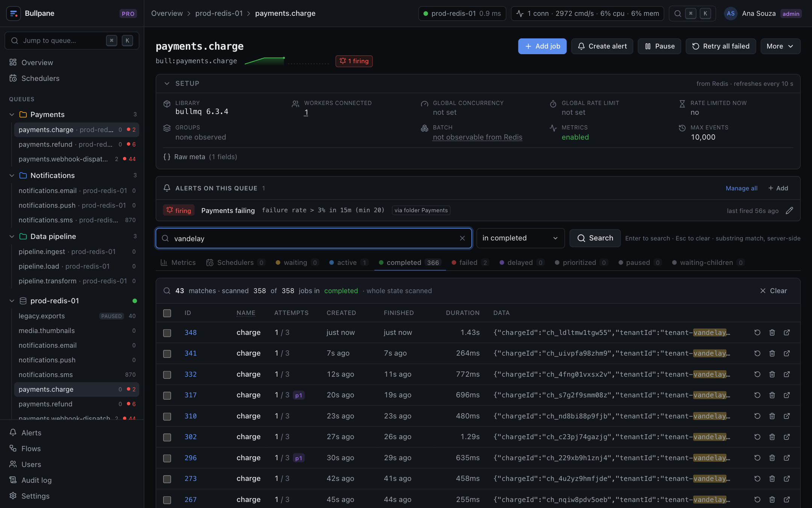
Task: Switch to the Metrics tab
Action: click(178, 263)
